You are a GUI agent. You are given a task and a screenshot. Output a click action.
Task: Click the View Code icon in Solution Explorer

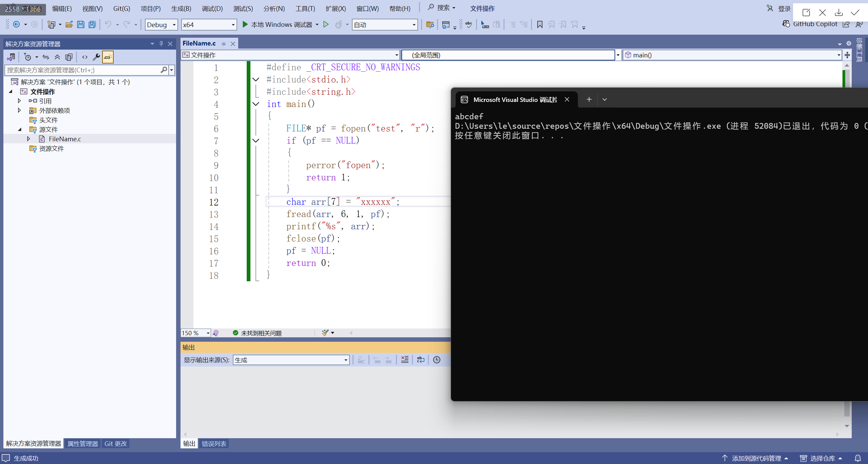point(85,57)
